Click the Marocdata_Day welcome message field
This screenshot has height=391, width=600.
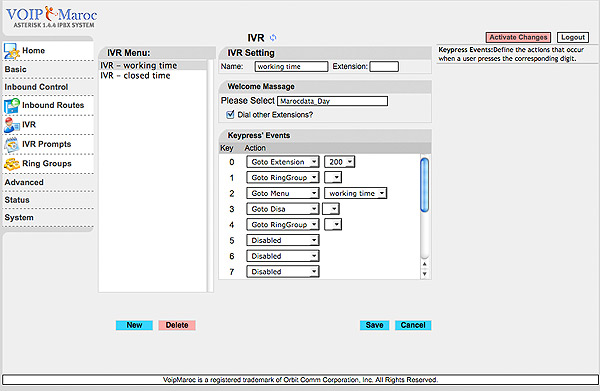click(332, 101)
